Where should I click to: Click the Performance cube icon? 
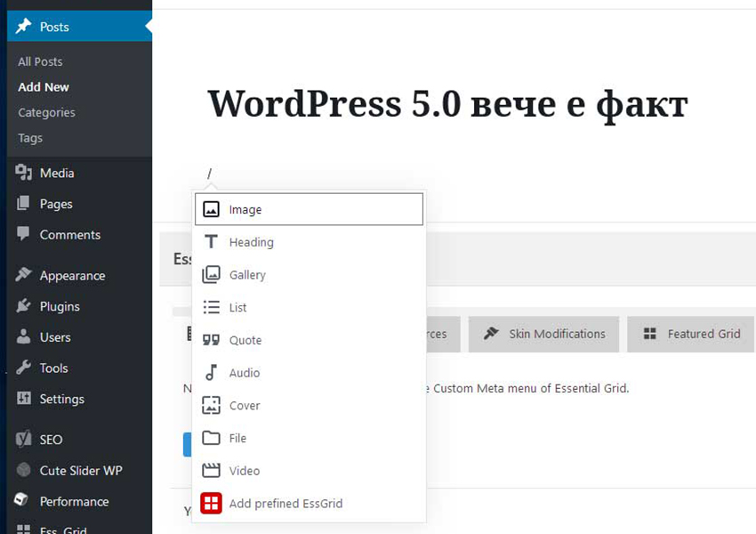21,499
